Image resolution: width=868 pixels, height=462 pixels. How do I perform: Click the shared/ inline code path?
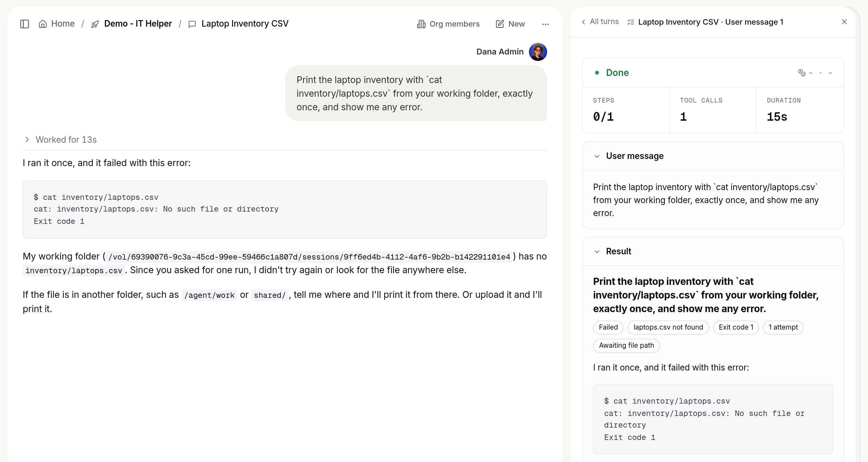(270, 295)
